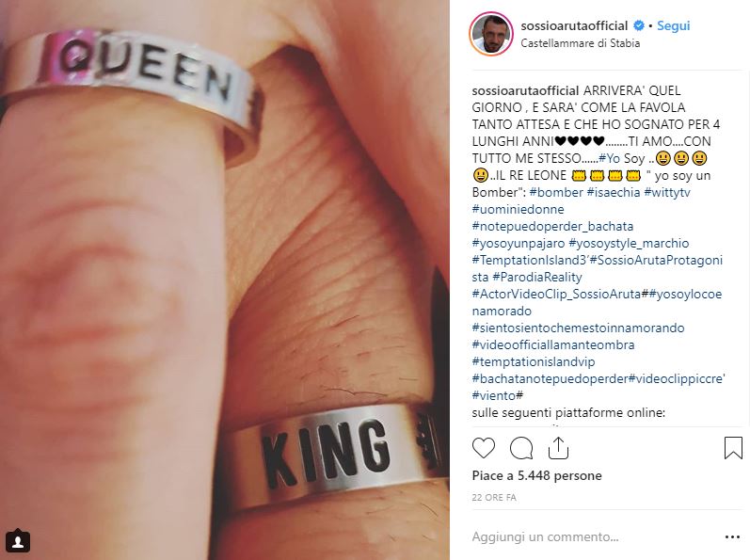Open the #bomber hashtag

click(556, 192)
